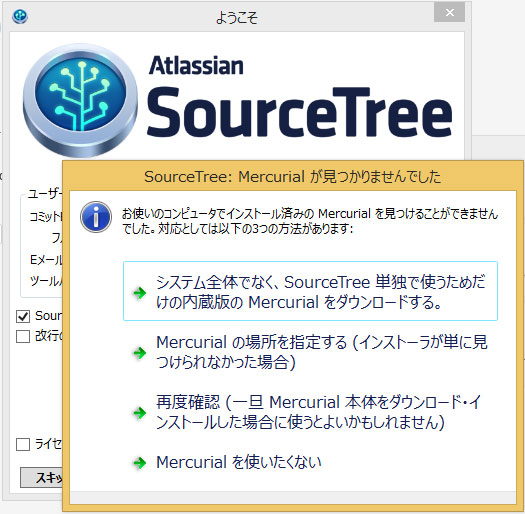Choose 'Mercurial を使いたくない'

[x=310, y=462]
